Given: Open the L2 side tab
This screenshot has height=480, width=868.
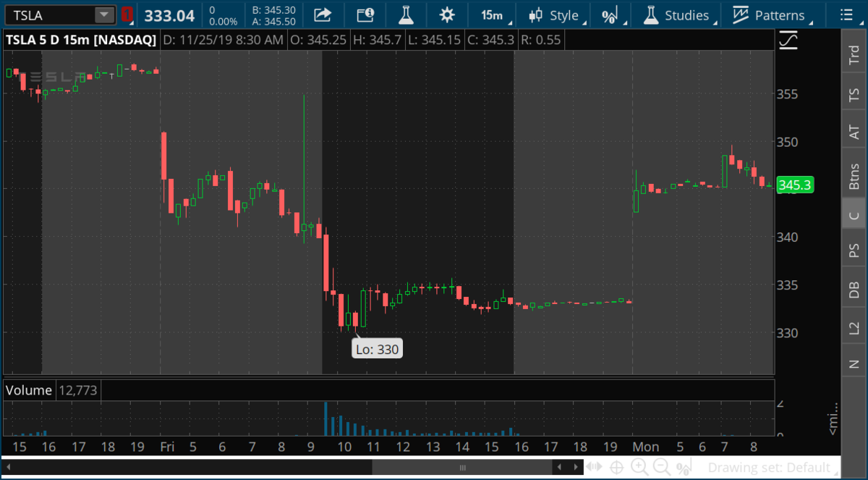Looking at the screenshot, I should pos(854,327).
